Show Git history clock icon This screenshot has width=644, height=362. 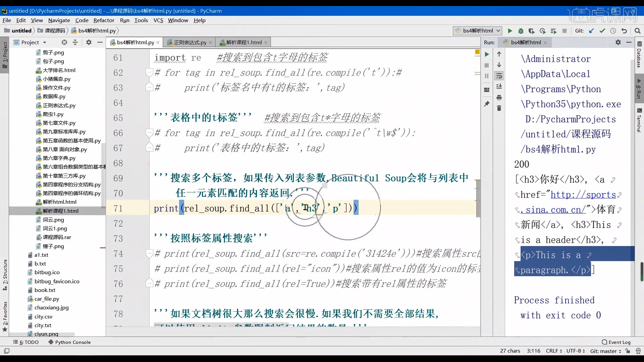tap(613, 31)
